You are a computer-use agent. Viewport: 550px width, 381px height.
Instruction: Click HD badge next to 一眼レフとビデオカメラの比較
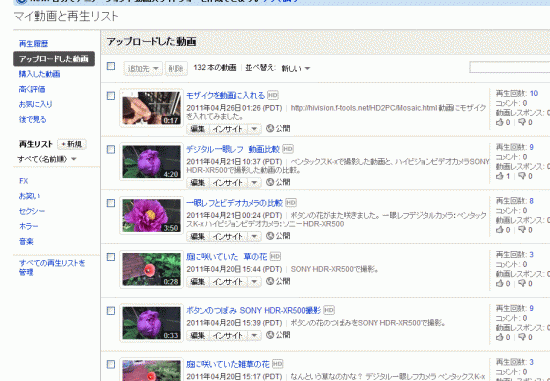pyautogui.click(x=291, y=202)
